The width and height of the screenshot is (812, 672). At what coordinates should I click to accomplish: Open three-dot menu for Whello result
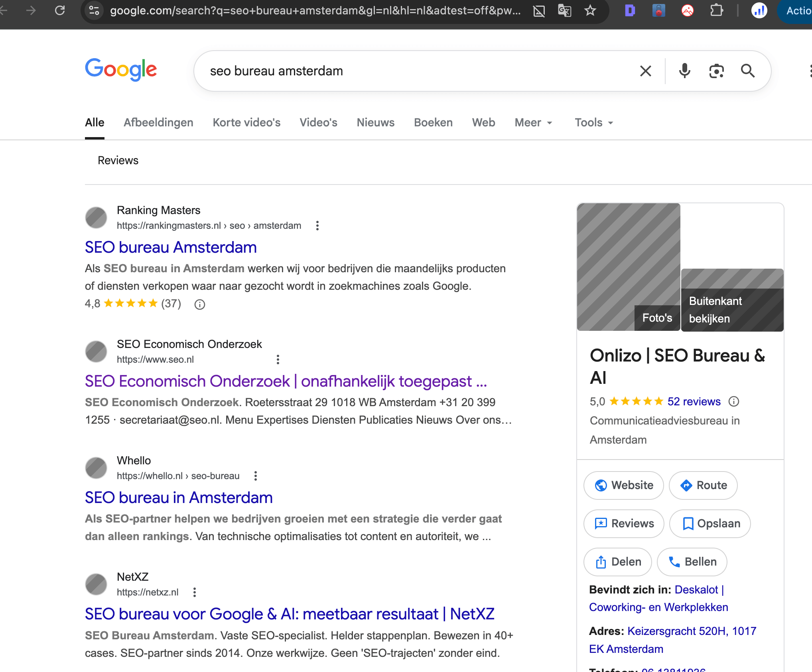click(x=256, y=476)
